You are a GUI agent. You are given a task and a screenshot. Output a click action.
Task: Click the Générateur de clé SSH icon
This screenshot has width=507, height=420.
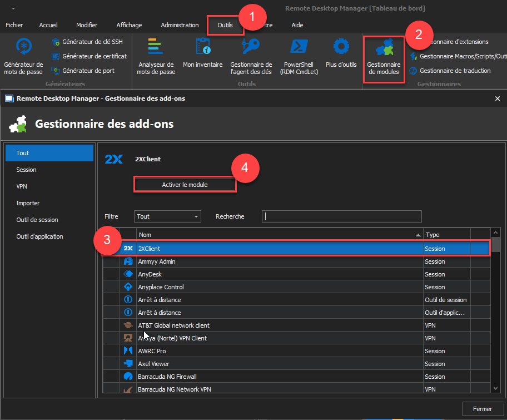56,42
